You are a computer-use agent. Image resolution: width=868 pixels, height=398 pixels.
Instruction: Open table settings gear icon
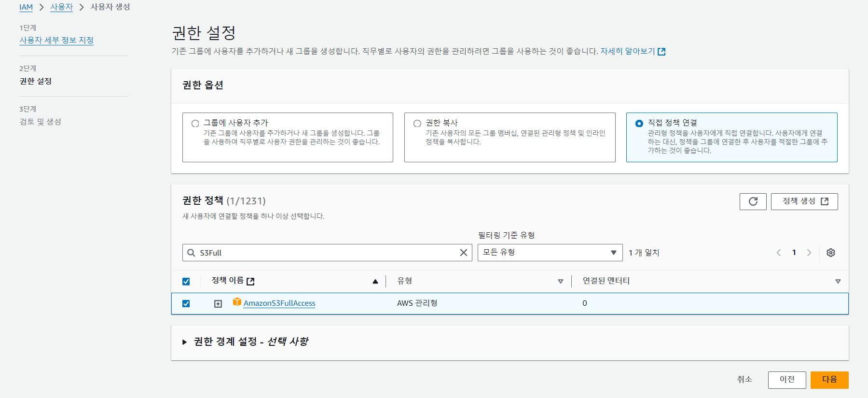831,253
